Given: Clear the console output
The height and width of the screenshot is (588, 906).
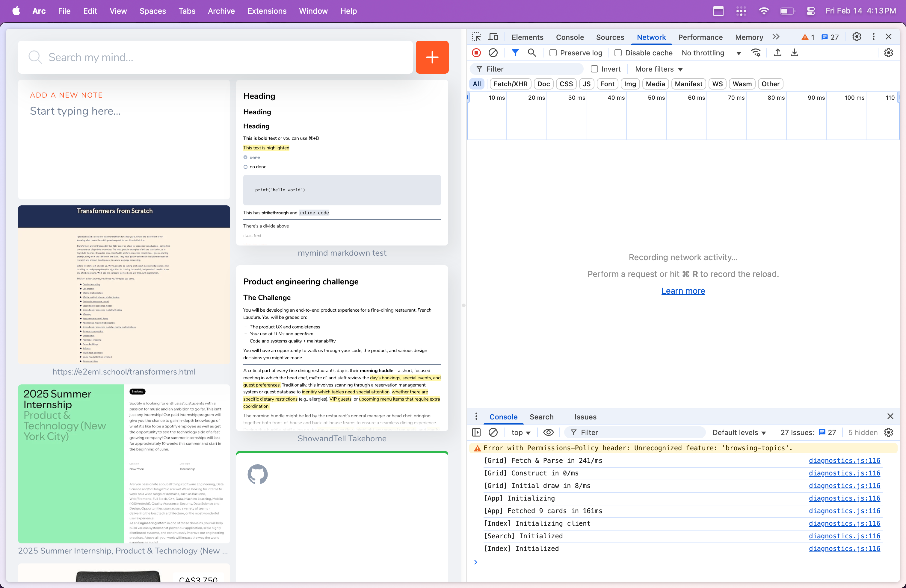Looking at the screenshot, I should 493,432.
